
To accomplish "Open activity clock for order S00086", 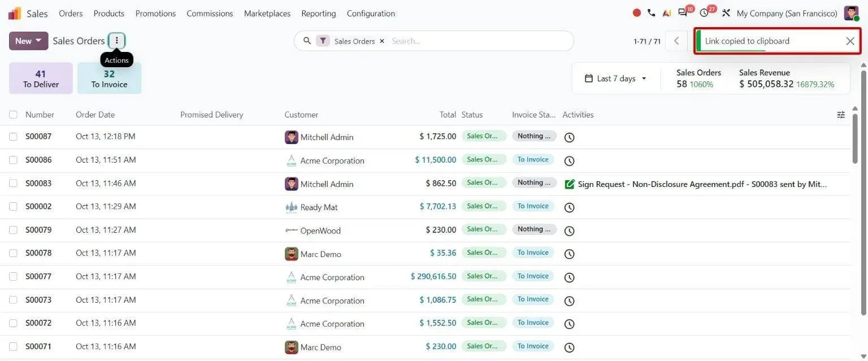I will point(570,161).
